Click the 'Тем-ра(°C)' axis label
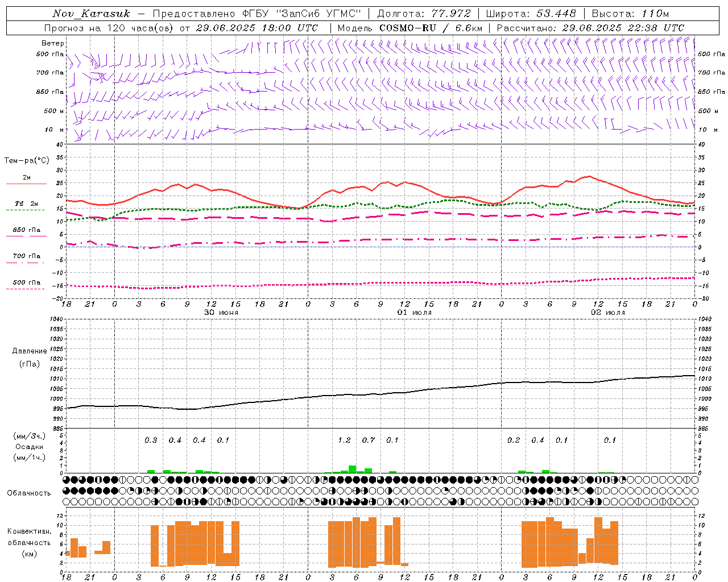 27,161
